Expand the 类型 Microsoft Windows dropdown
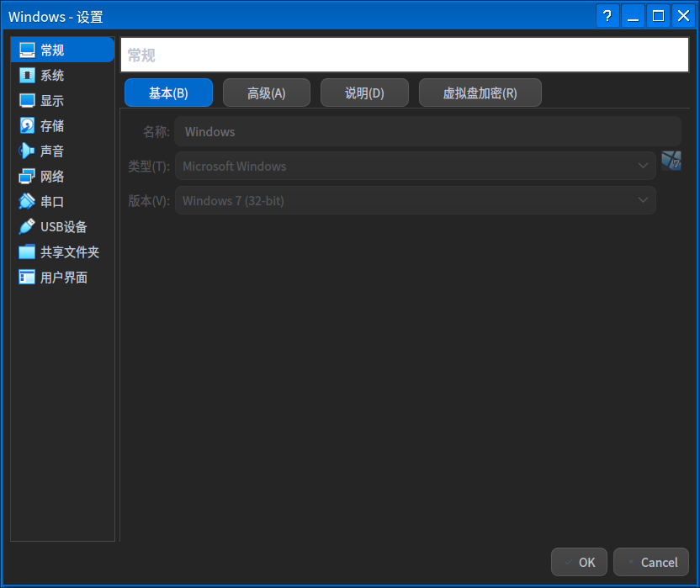Screen dimensions: 700x588 415,167
